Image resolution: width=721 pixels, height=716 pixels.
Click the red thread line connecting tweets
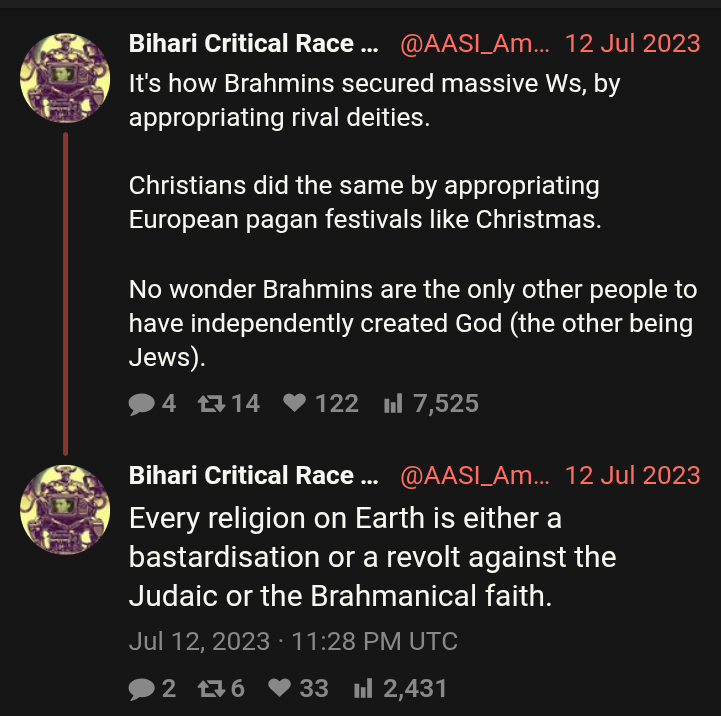(65, 290)
